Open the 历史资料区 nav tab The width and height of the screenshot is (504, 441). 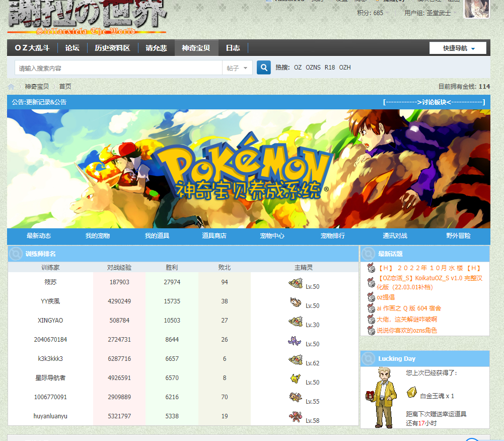(x=112, y=48)
